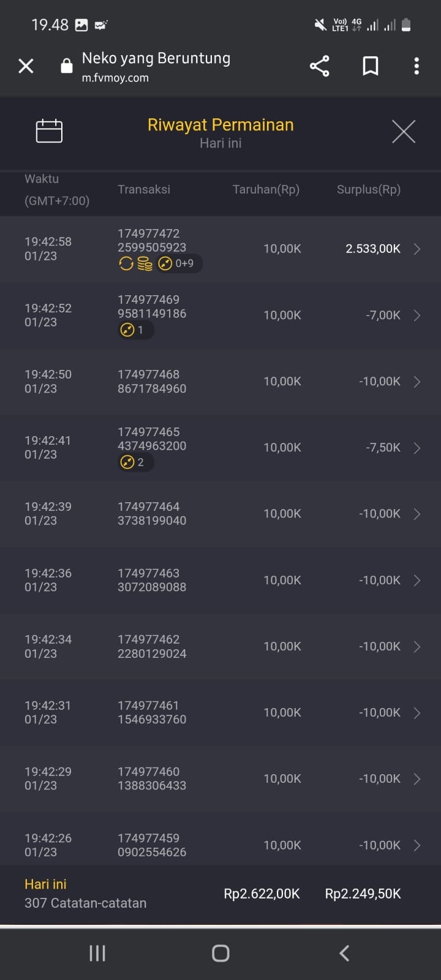
Task: Click the free-spin icon in the 19:42:58 row
Action: [126, 263]
